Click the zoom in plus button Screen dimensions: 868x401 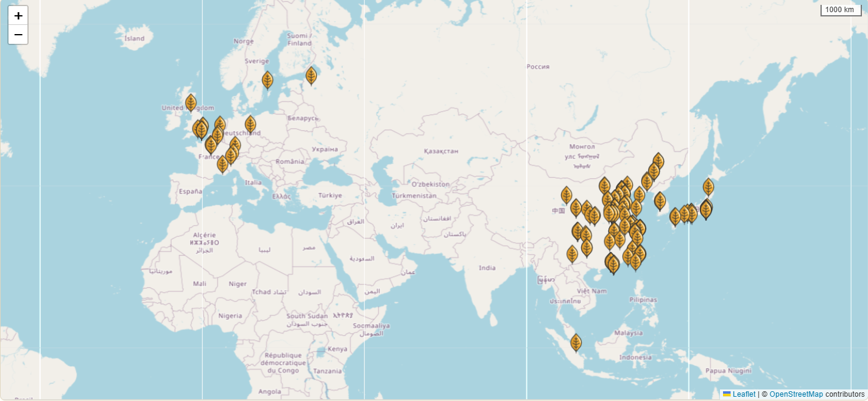[18, 16]
